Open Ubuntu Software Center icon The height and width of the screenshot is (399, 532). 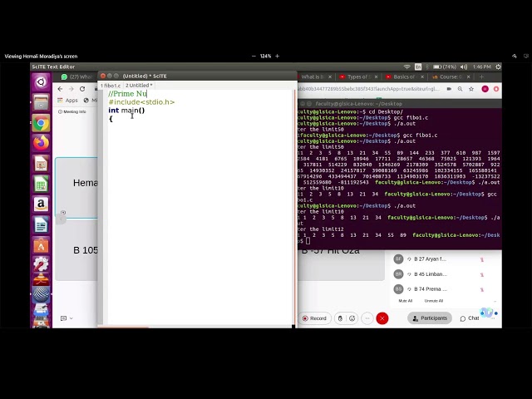tap(41, 244)
